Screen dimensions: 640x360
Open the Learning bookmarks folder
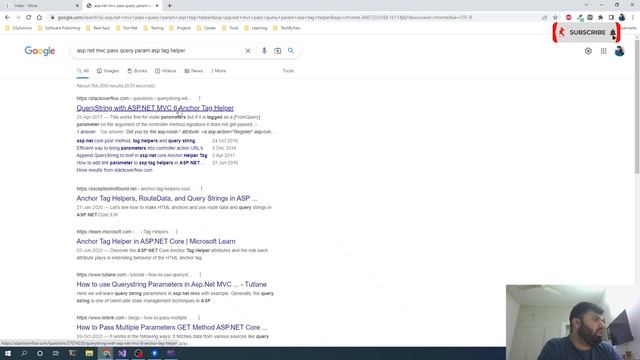coord(256,28)
